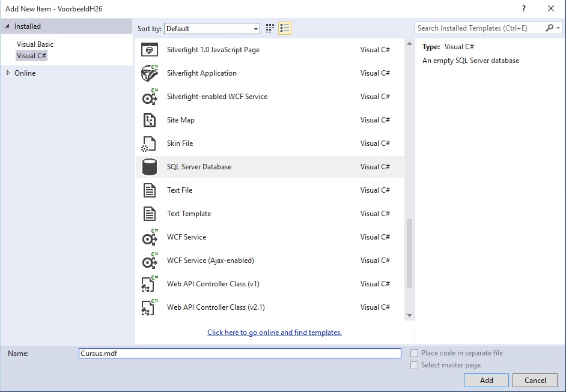Image resolution: width=566 pixels, height=392 pixels.
Task: Switch to small icons list view
Action: pyautogui.click(x=285, y=28)
